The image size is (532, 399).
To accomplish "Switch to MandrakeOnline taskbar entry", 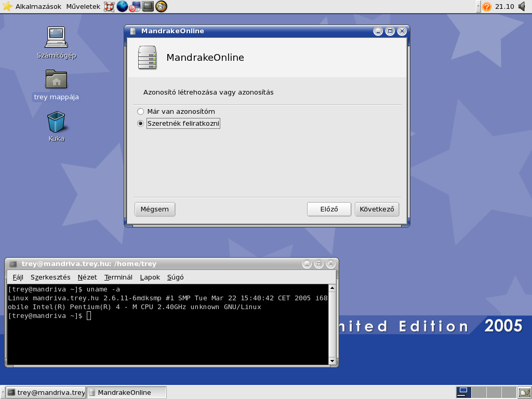I will point(127,393).
